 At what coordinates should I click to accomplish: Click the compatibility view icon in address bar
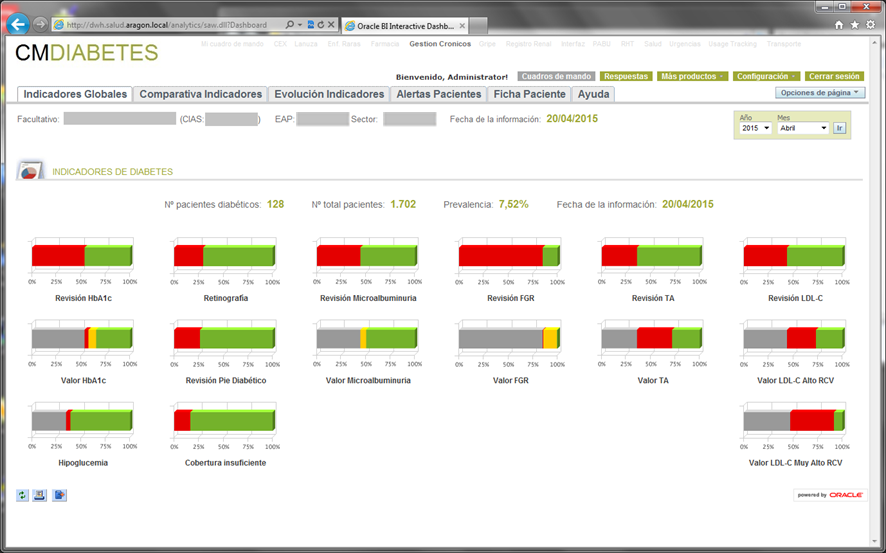point(311,25)
